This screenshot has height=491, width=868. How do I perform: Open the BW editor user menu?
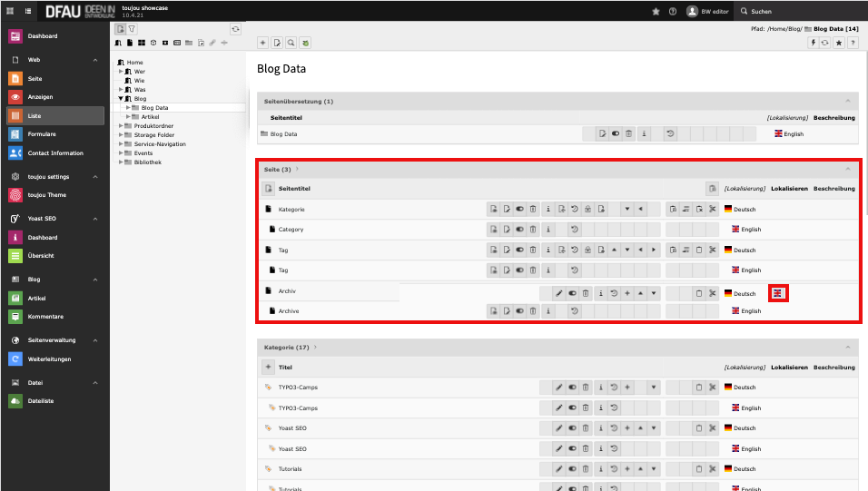[708, 12]
